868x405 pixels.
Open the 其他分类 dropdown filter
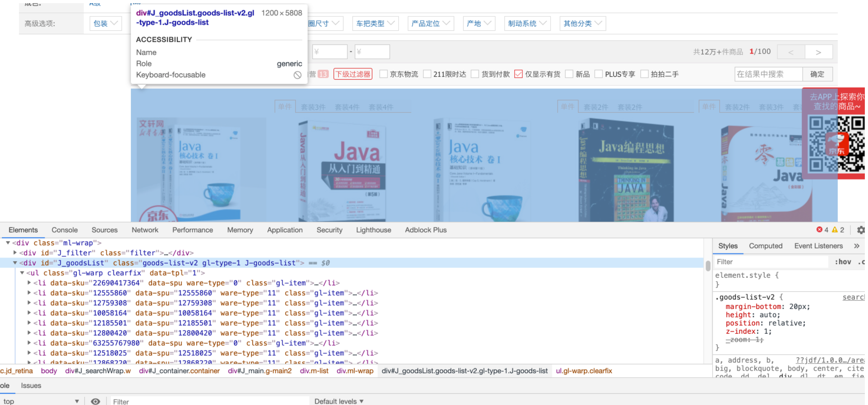tap(583, 23)
